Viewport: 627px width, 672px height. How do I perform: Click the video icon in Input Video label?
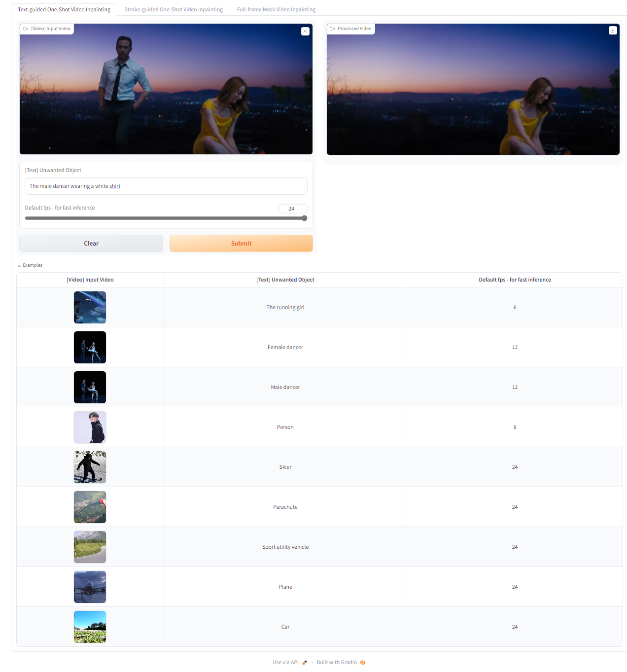[x=26, y=29]
